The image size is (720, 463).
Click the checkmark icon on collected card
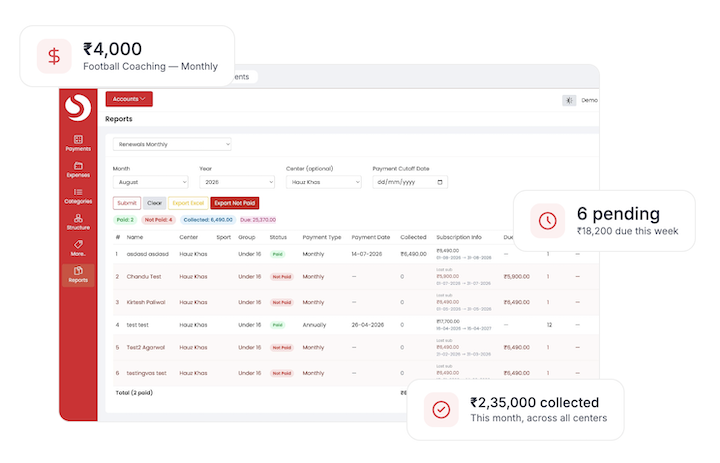[x=441, y=409]
